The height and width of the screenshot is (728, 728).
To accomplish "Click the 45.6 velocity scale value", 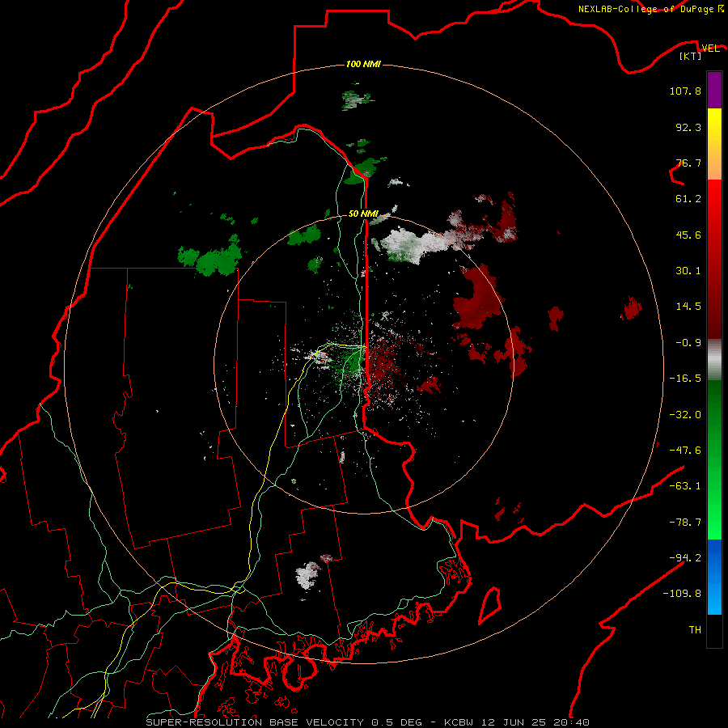I will click(x=688, y=235).
